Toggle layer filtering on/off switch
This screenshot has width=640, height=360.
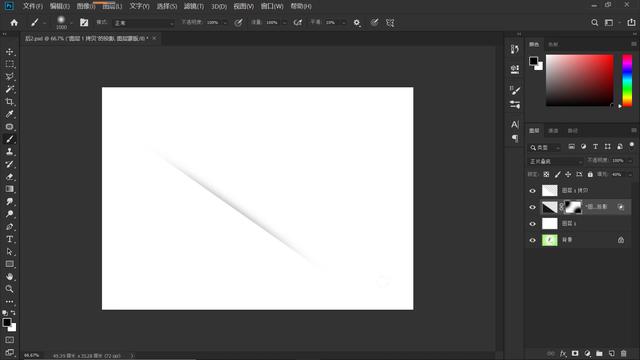(631, 145)
